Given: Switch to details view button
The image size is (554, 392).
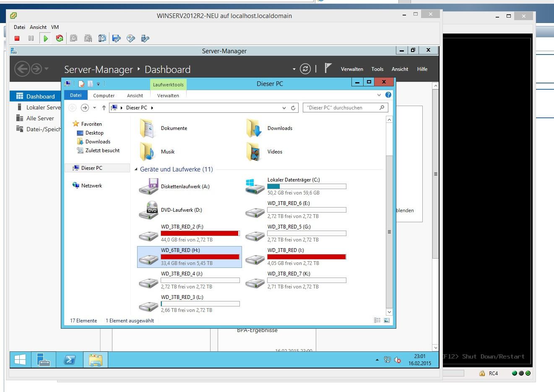Looking at the screenshot, I should point(377,320).
